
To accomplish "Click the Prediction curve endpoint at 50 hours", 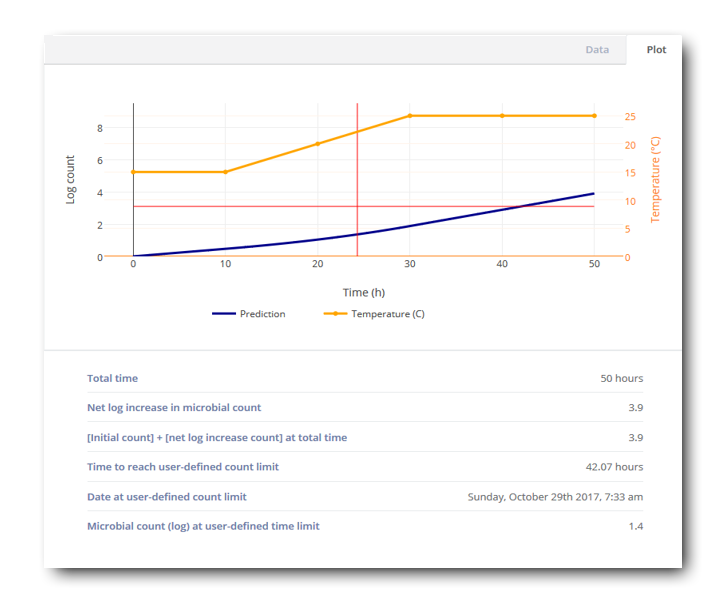I will click(x=594, y=194).
